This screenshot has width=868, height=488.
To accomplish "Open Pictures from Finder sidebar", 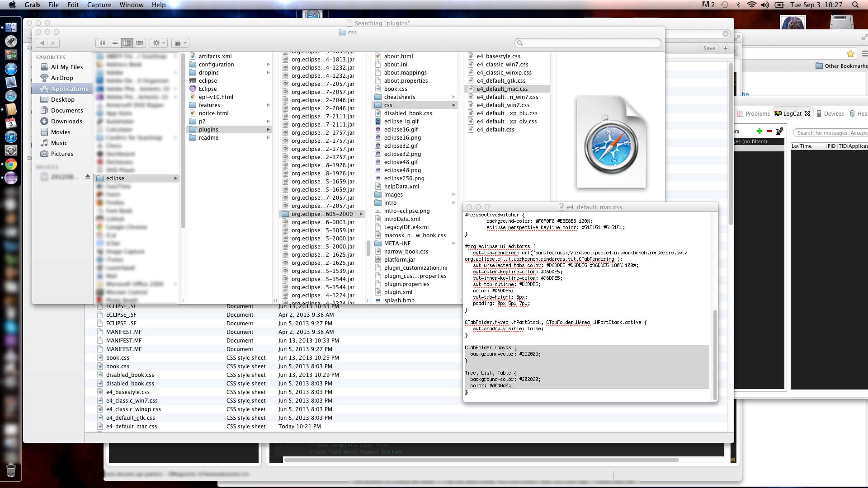I will (62, 154).
